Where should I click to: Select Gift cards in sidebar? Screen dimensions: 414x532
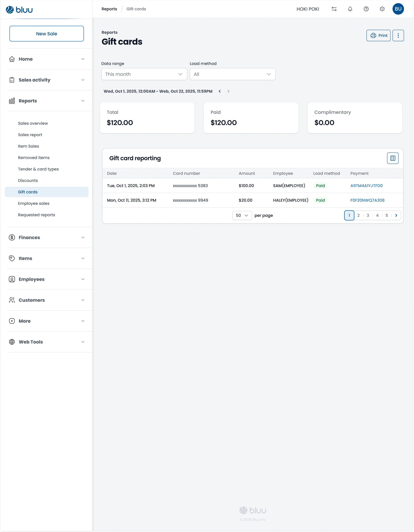pyautogui.click(x=47, y=192)
